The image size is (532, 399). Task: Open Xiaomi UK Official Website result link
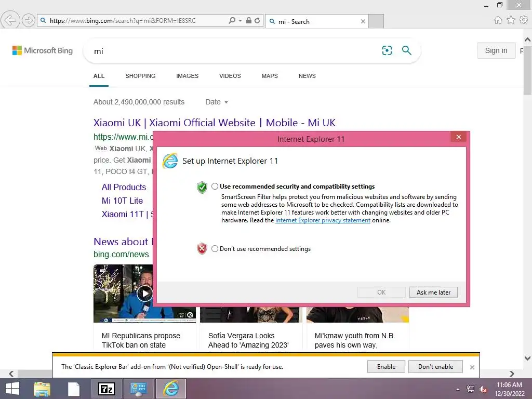point(215,123)
